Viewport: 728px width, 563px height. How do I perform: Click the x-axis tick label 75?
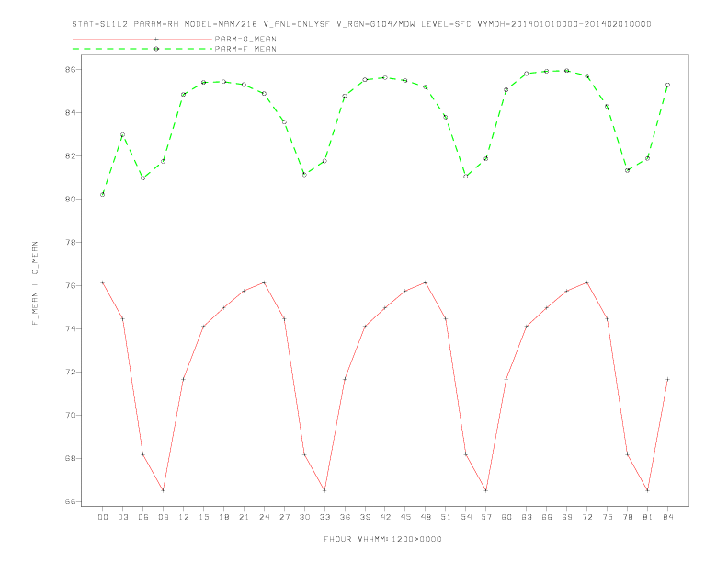point(608,517)
